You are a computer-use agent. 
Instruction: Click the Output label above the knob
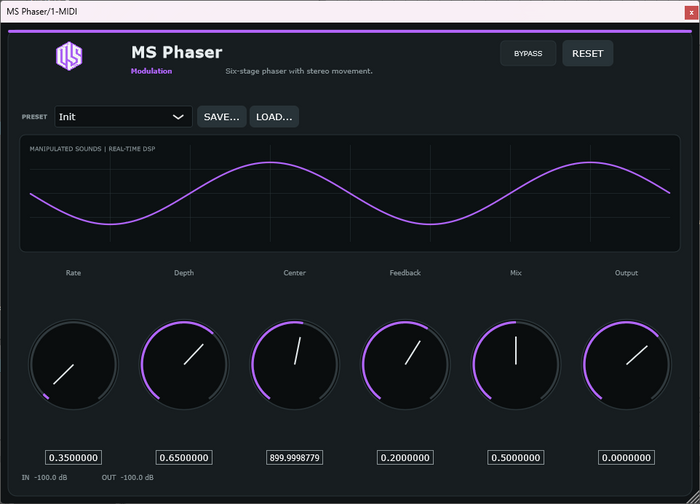[x=626, y=273]
